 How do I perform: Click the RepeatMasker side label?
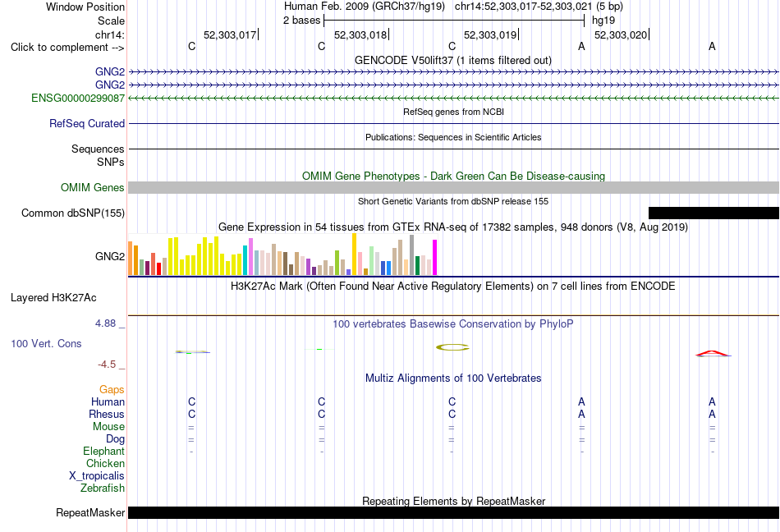click(90, 512)
